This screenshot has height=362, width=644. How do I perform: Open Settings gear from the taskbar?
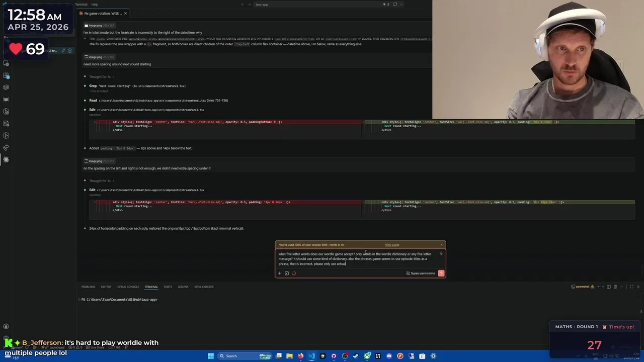pyautogui.click(x=433, y=356)
